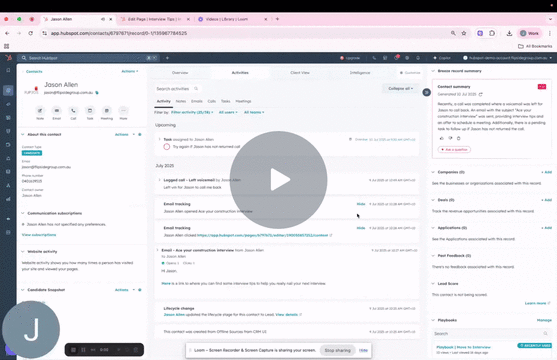Click View details in Lifecycle change entry

[287, 315]
